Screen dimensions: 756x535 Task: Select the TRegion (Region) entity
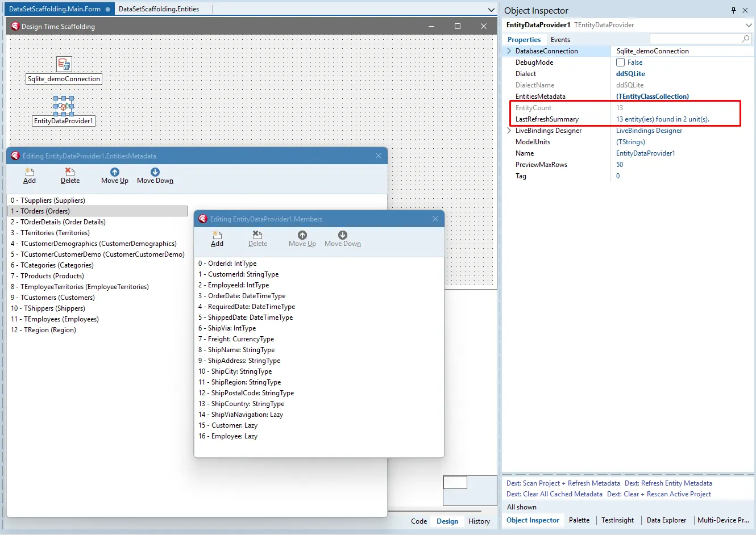(x=98, y=330)
